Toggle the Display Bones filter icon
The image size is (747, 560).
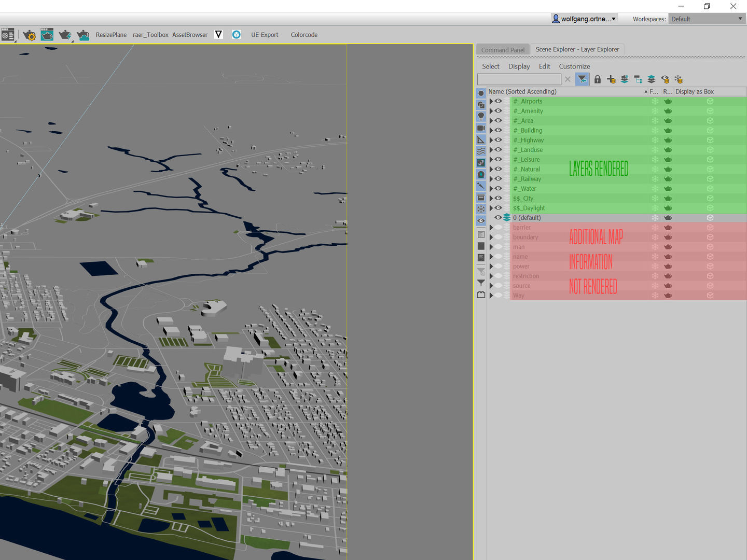pos(481,186)
